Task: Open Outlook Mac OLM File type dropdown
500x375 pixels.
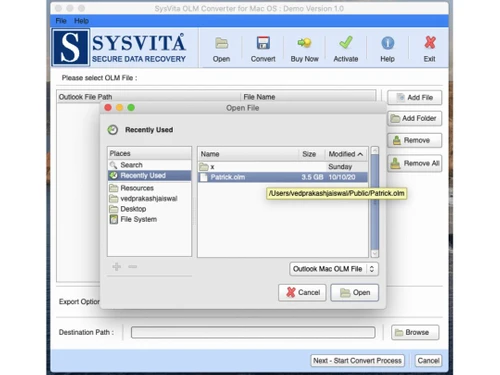Action: point(334,269)
